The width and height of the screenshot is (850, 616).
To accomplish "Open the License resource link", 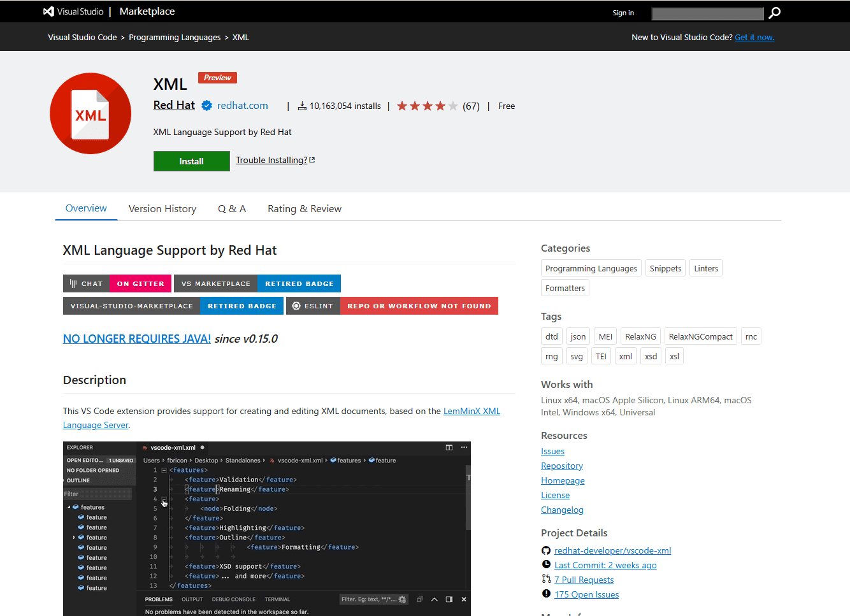I will [x=555, y=495].
